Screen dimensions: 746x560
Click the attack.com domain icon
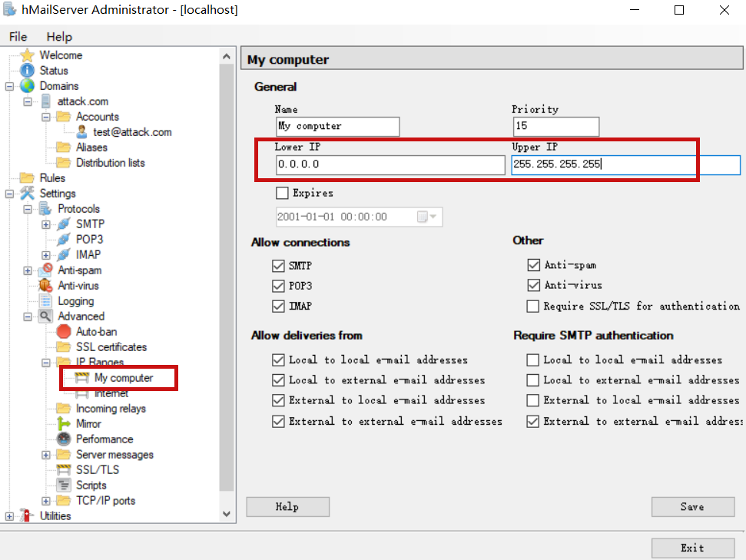coord(45,101)
